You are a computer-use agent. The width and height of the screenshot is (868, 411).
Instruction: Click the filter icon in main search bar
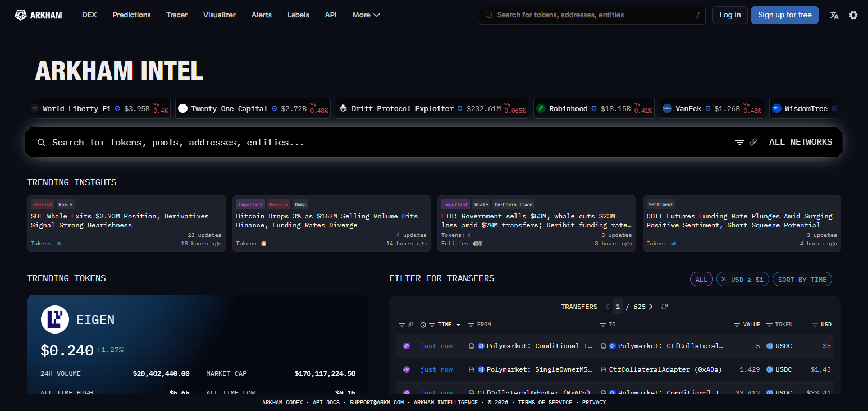click(739, 143)
